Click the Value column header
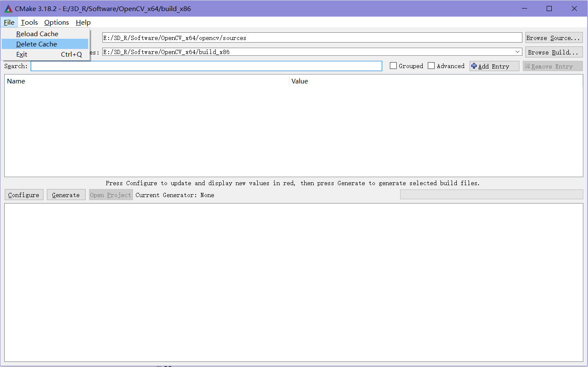Screen dimensions: 588x367 [x=436, y=81]
